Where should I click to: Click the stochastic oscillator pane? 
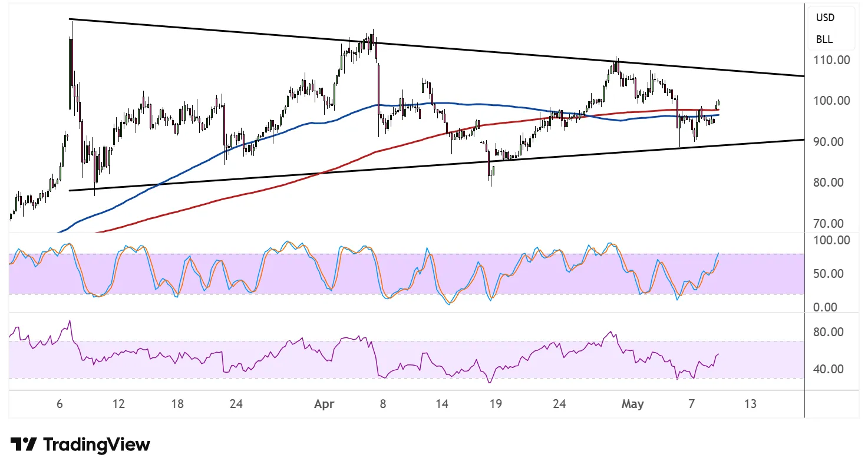click(x=407, y=273)
